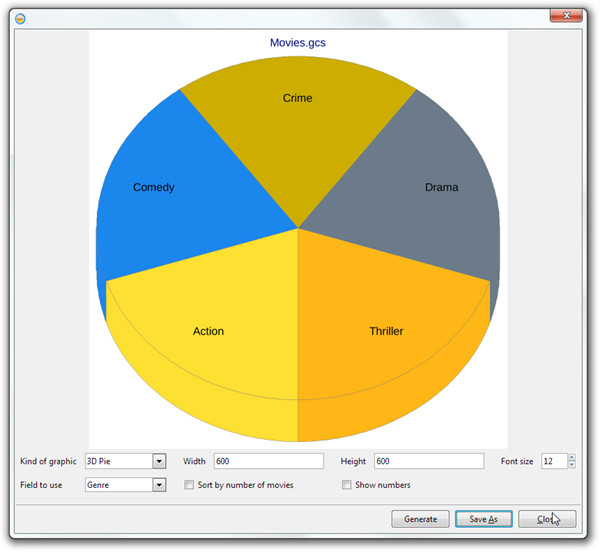Click the Width label
This screenshot has height=552, width=600.
coord(194,461)
